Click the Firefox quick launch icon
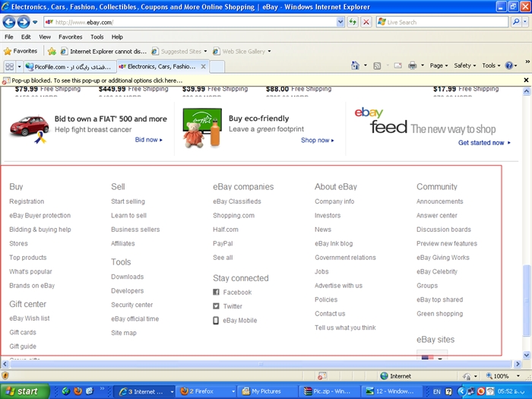The image size is (532, 399). point(78,391)
